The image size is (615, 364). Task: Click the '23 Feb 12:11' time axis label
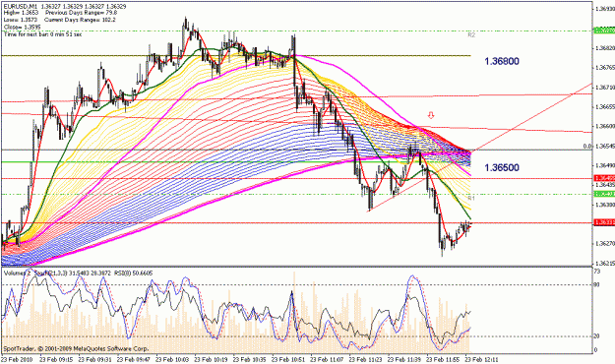click(x=481, y=359)
